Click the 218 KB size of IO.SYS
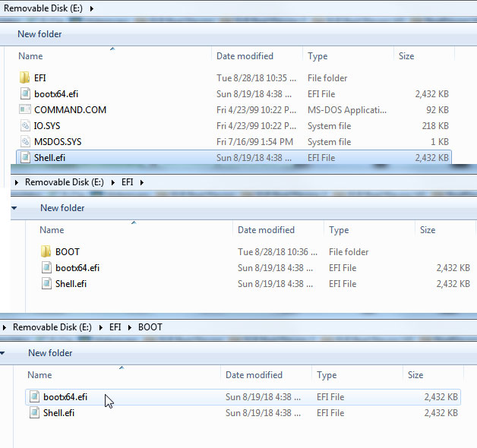477x448 pixels. (x=435, y=125)
